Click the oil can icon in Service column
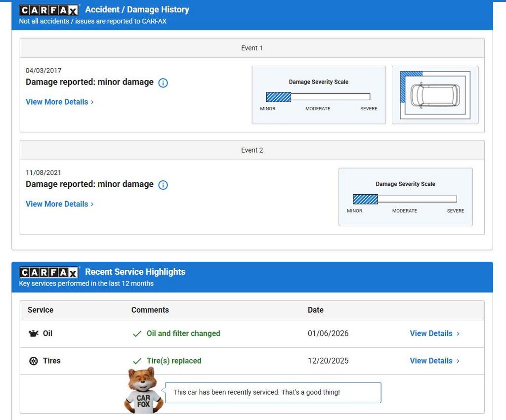Viewport: 506px width, 420px height. click(33, 334)
